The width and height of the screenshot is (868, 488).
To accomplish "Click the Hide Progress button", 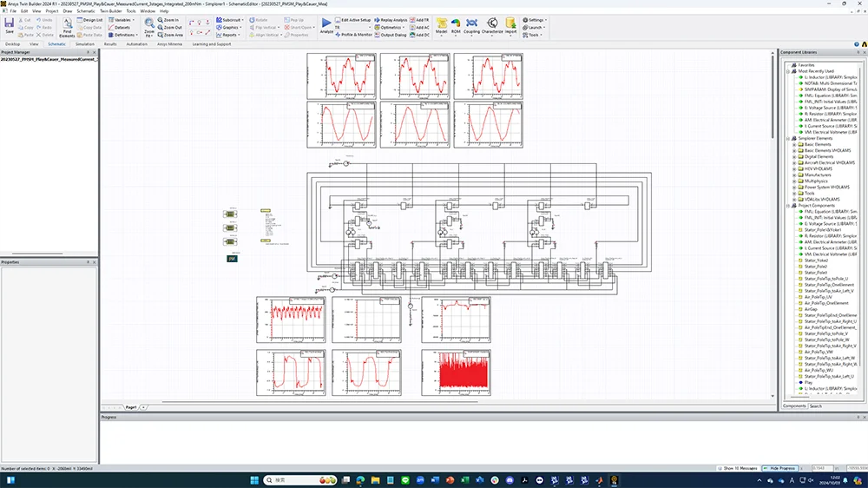I will pyautogui.click(x=780, y=469).
